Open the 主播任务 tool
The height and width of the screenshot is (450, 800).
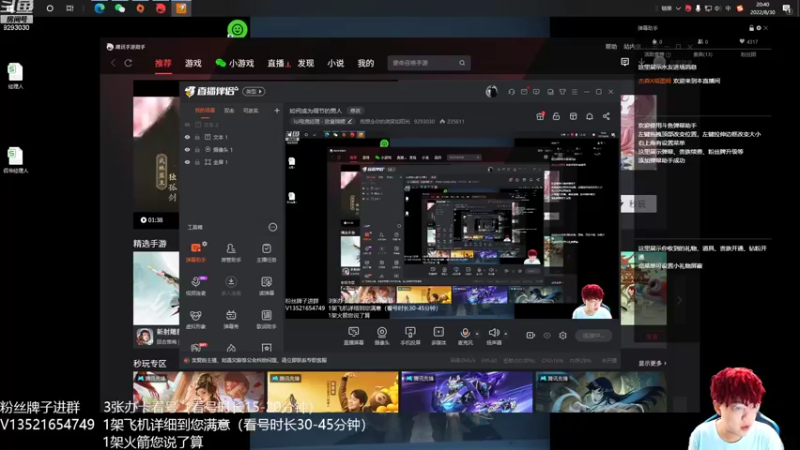[266, 253]
